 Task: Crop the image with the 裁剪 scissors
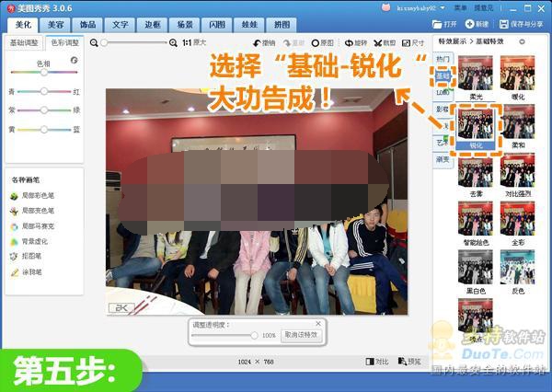pos(385,43)
